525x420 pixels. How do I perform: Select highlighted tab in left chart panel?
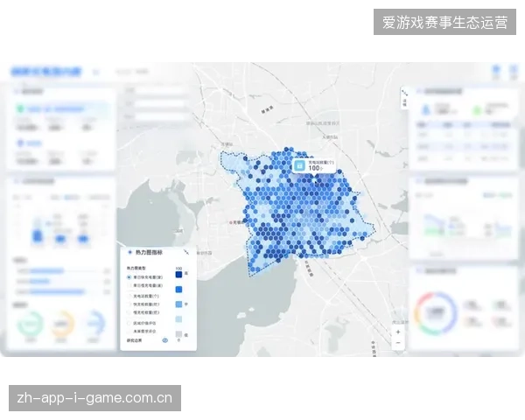point(72,197)
